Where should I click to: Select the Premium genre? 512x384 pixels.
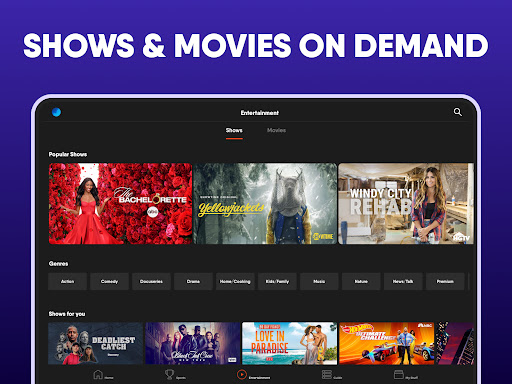click(445, 281)
